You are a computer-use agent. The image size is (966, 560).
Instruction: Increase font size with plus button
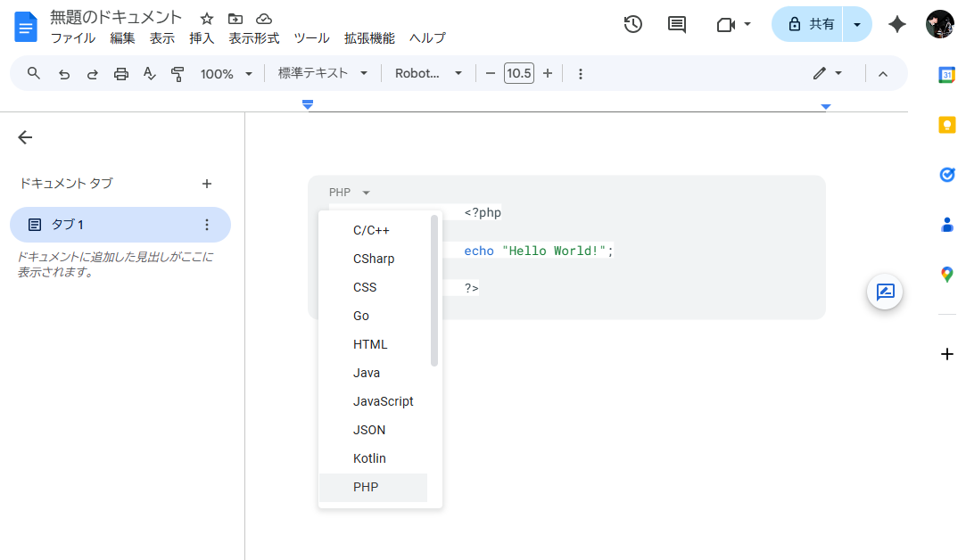[x=548, y=74]
